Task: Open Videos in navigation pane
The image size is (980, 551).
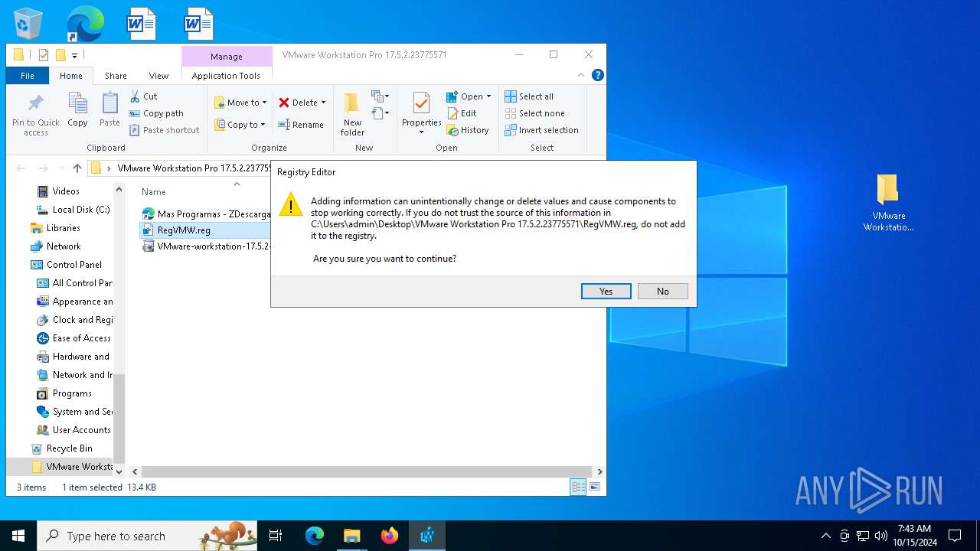Action: click(x=66, y=191)
